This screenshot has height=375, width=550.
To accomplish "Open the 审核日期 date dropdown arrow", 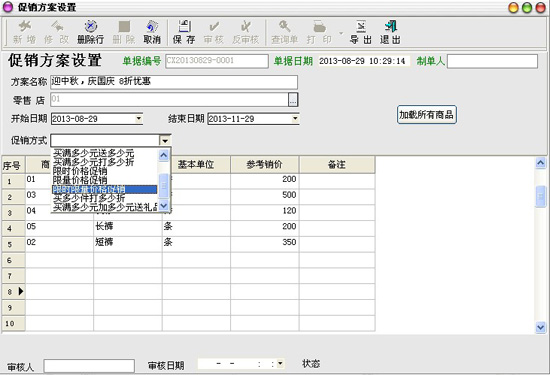I will (280, 363).
